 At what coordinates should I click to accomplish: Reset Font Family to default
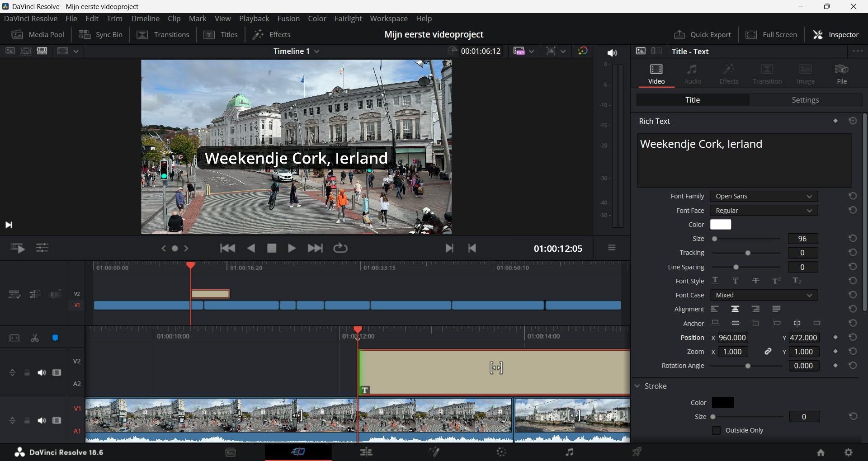click(x=853, y=196)
